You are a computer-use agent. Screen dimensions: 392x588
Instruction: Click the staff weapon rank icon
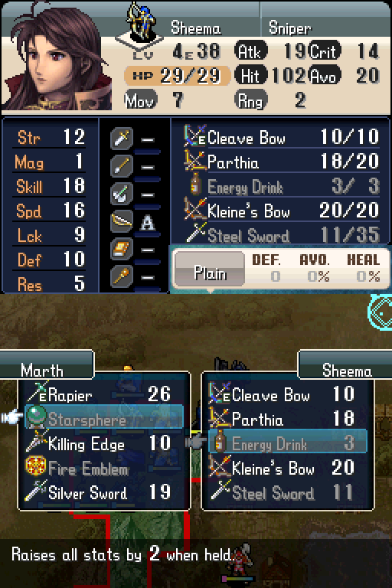tap(122, 276)
